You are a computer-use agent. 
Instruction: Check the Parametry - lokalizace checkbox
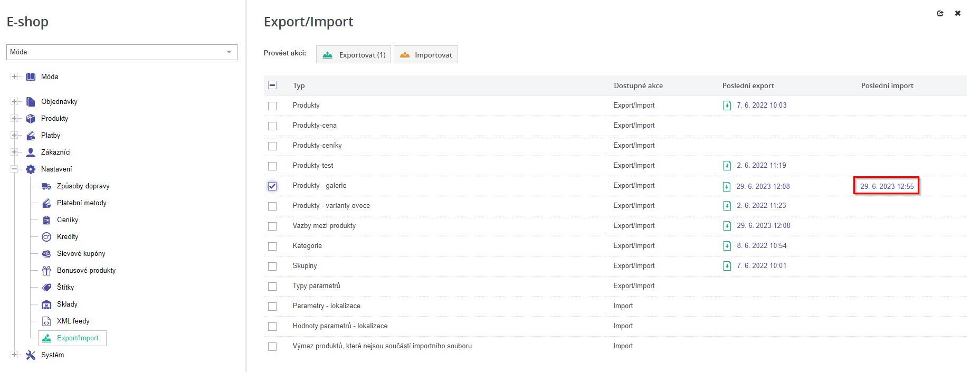coord(272,306)
